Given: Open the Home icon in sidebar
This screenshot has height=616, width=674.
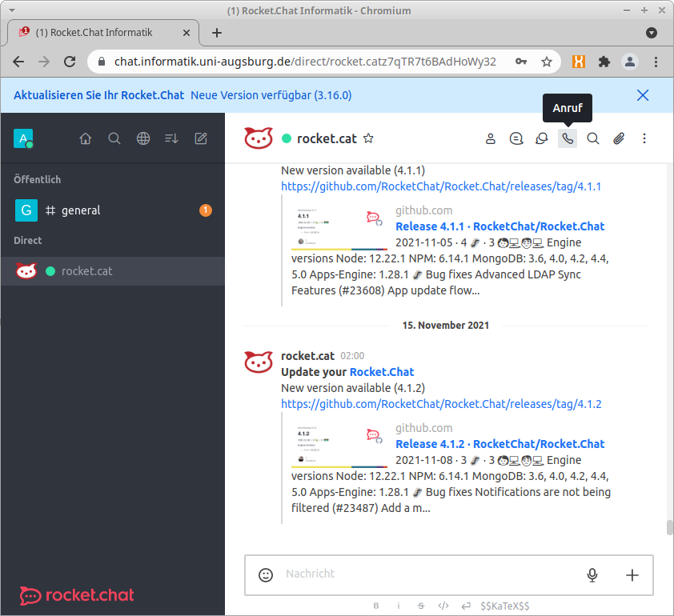Looking at the screenshot, I should click(86, 138).
